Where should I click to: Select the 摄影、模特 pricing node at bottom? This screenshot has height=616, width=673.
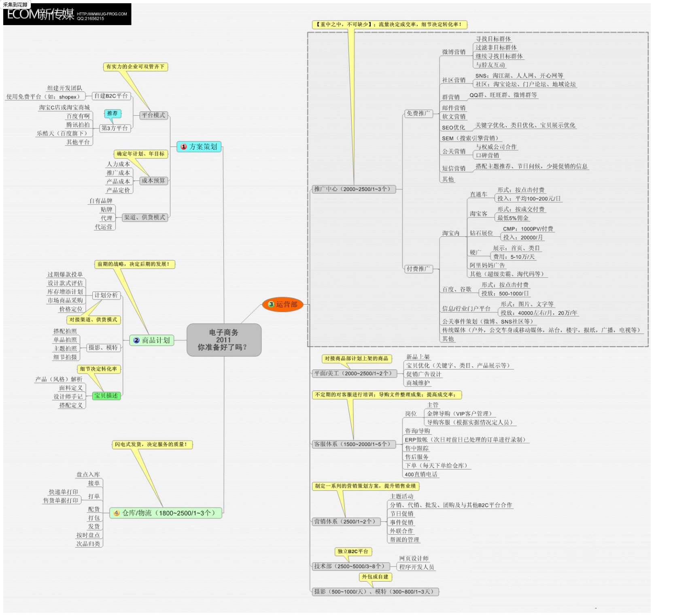[375, 592]
